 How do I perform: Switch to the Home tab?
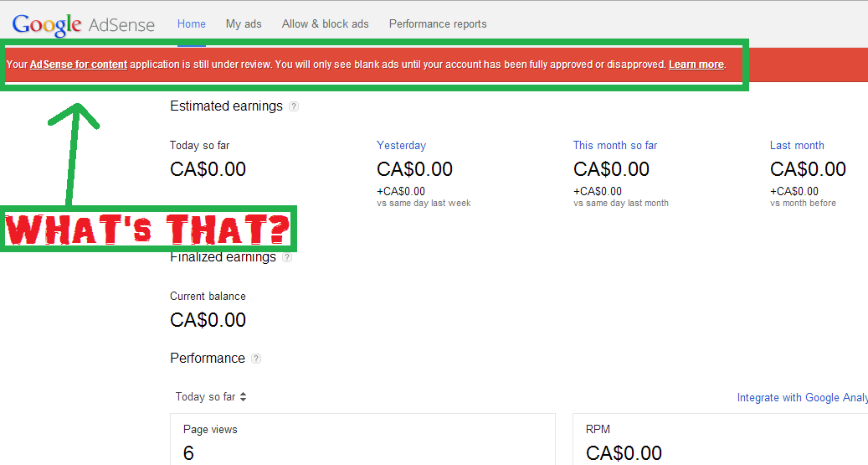point(191,24)
